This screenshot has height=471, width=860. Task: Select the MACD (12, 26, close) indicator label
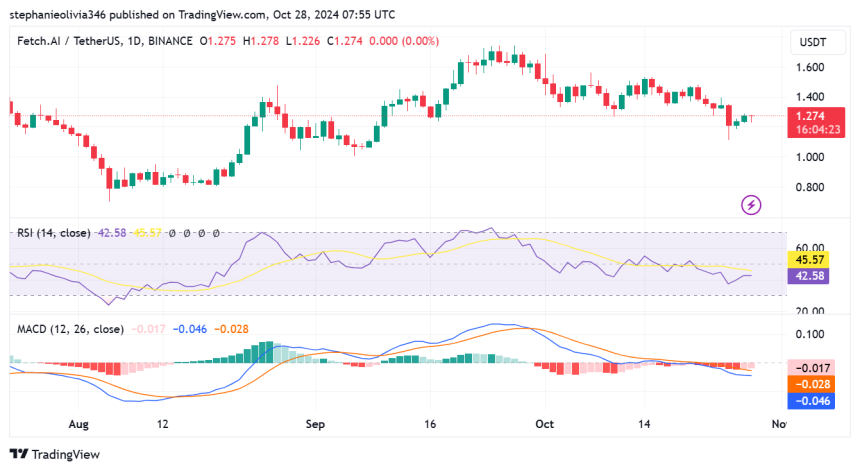[x=70, y=329]
